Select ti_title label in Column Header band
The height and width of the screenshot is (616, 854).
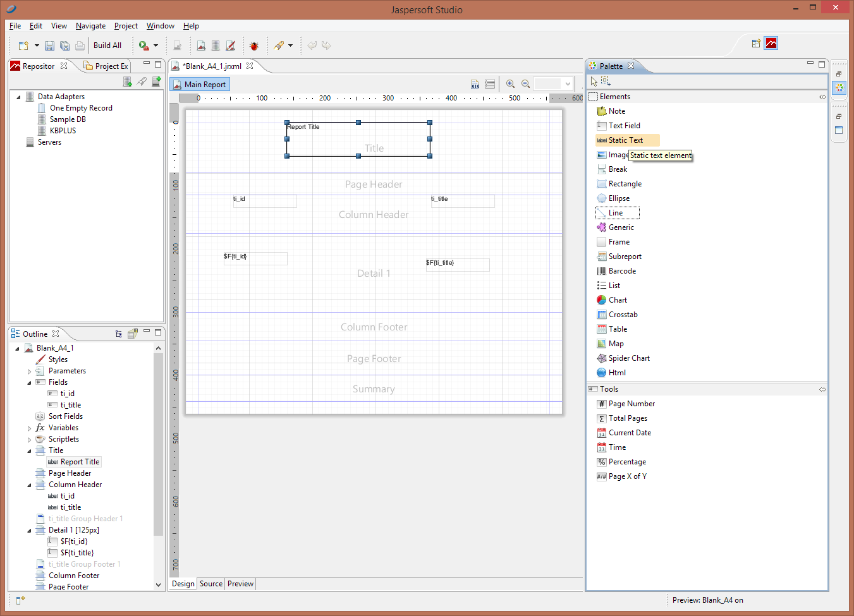click(x=463, y=201)
